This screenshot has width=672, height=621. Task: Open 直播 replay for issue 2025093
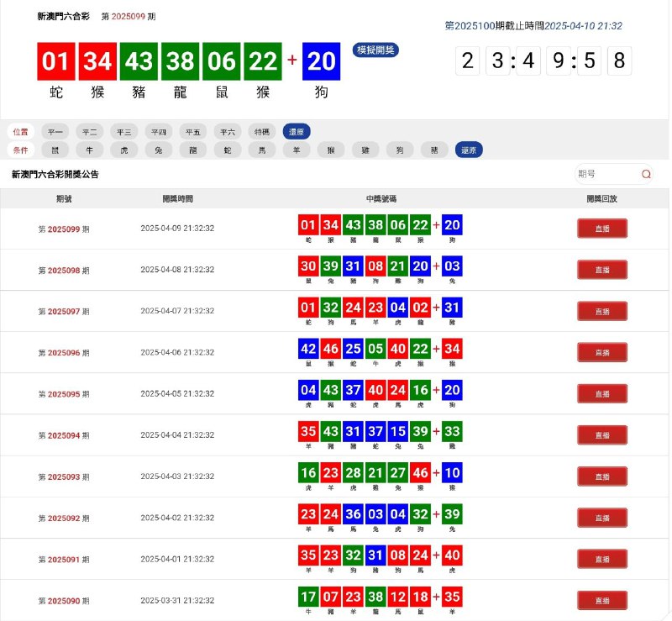click(602, 476)
